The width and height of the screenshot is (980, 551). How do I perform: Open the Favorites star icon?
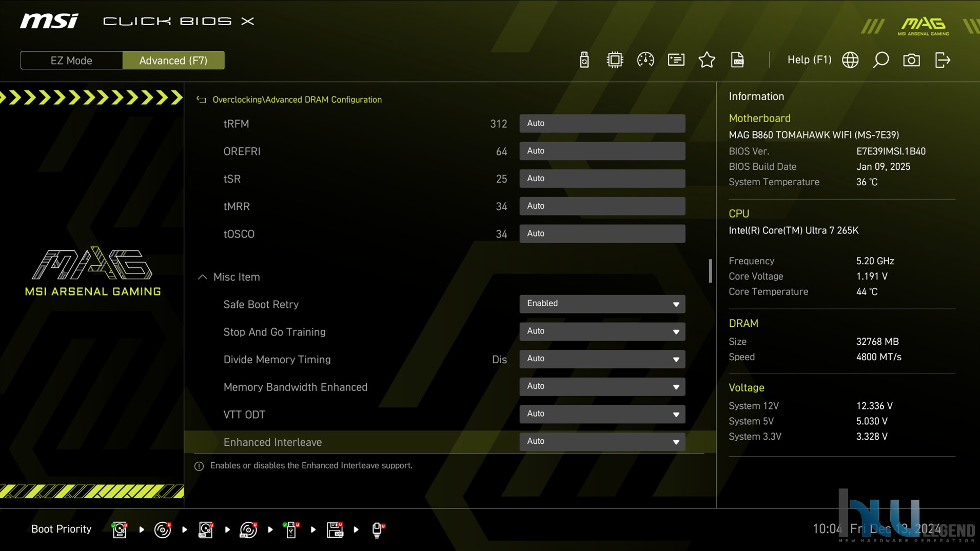tap(707, 60)
